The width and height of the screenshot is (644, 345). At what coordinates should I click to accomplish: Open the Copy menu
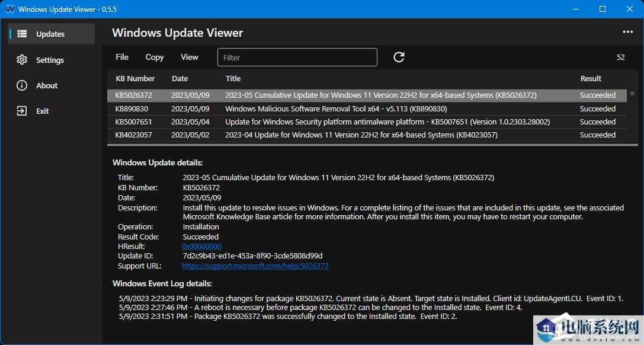click(155, 57)
